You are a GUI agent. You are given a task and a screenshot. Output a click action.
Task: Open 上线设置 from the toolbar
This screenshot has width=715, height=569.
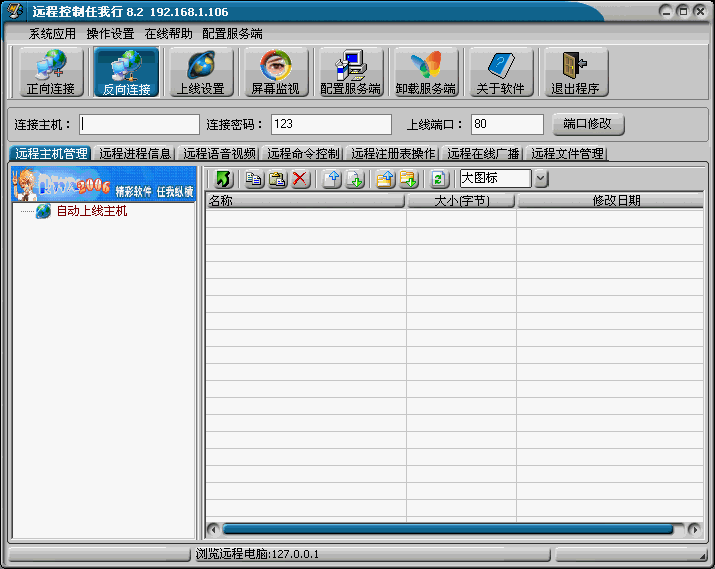(201, 72)
